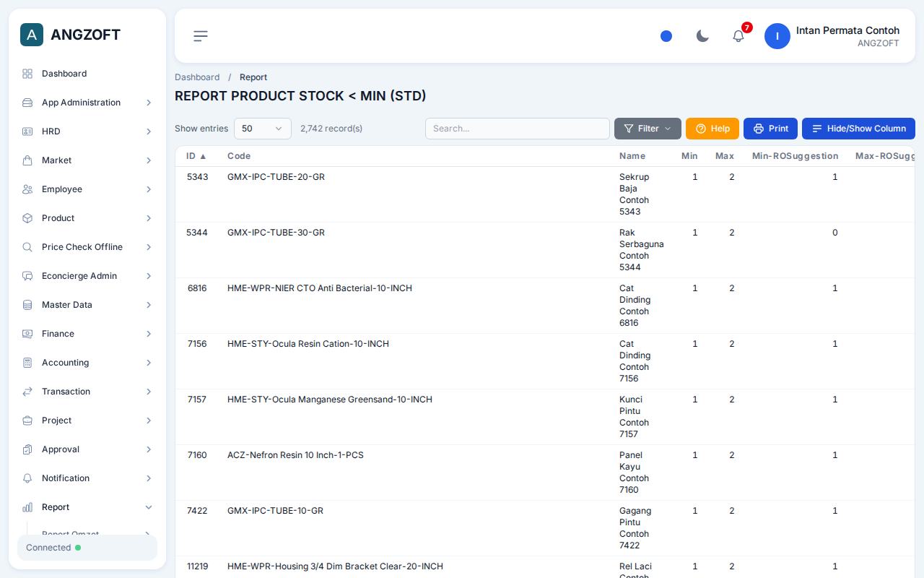Click the Market bag icon
The width and height of the screenshot is (924, 578).
(27, 160)
